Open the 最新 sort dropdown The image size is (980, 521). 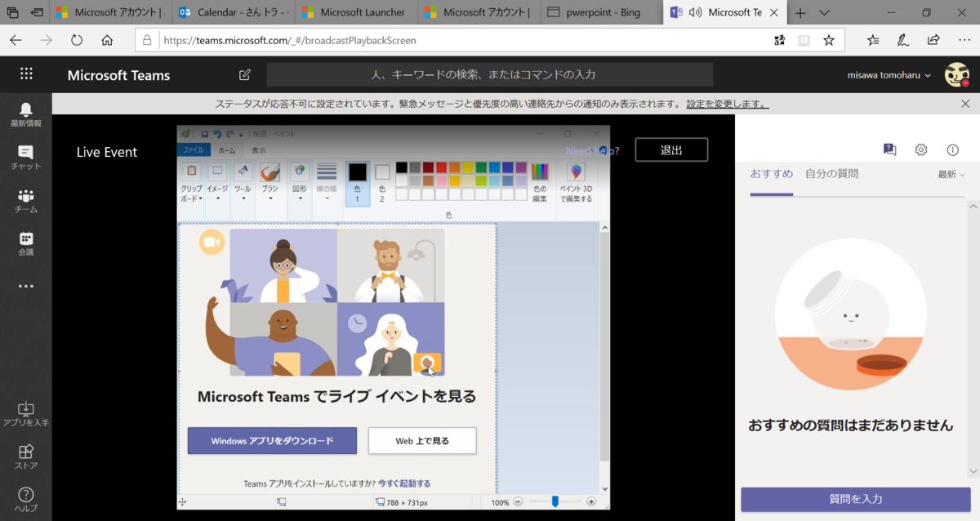951,175
